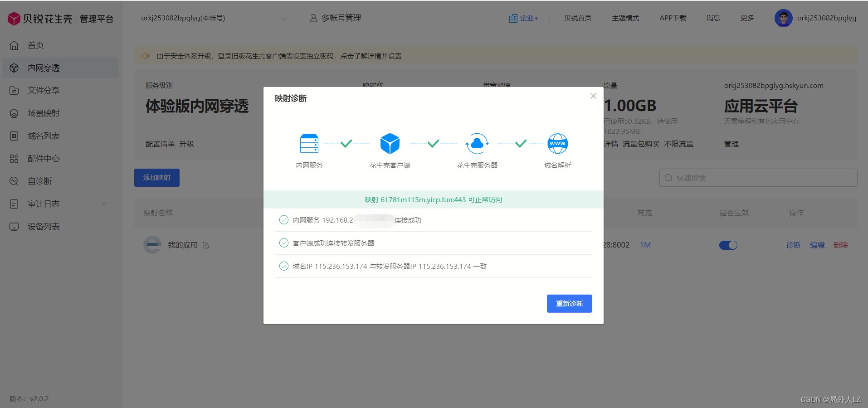Click the 审计日志 document icon
Image resolution: width=868 pixels, height=408 pixels.
[x=14, y=204]
